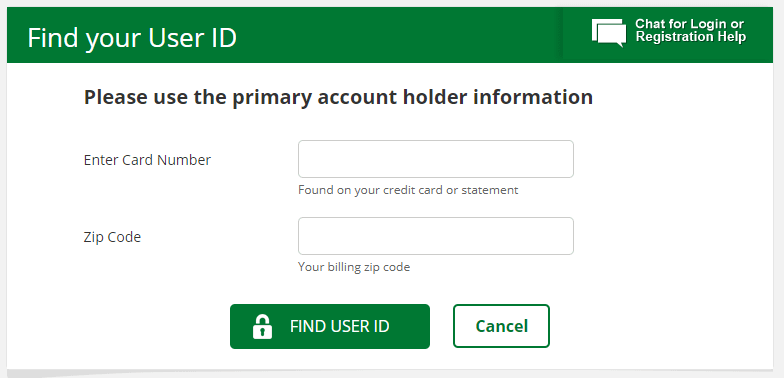The height and width of the screenshot is (378, 784).
Task: Click the "Your billing zip code" hint
Action: 354,267
